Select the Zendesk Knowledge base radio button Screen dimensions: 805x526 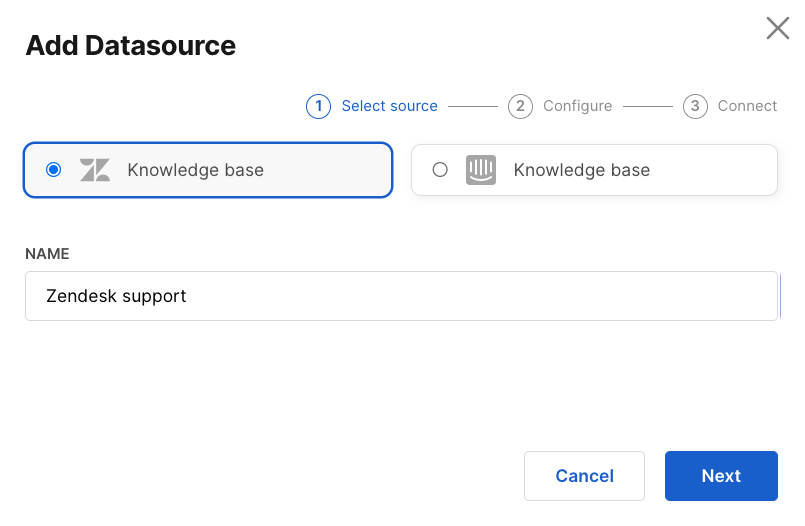coord(54,170)
